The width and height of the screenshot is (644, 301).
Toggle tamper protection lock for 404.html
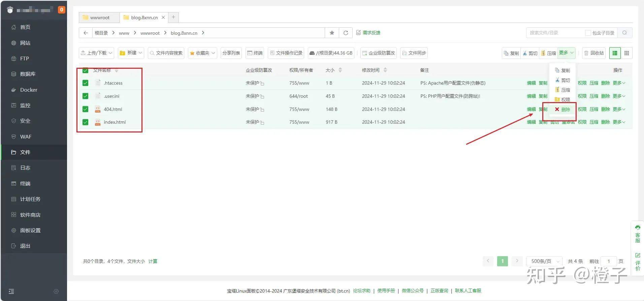point(262,110)
